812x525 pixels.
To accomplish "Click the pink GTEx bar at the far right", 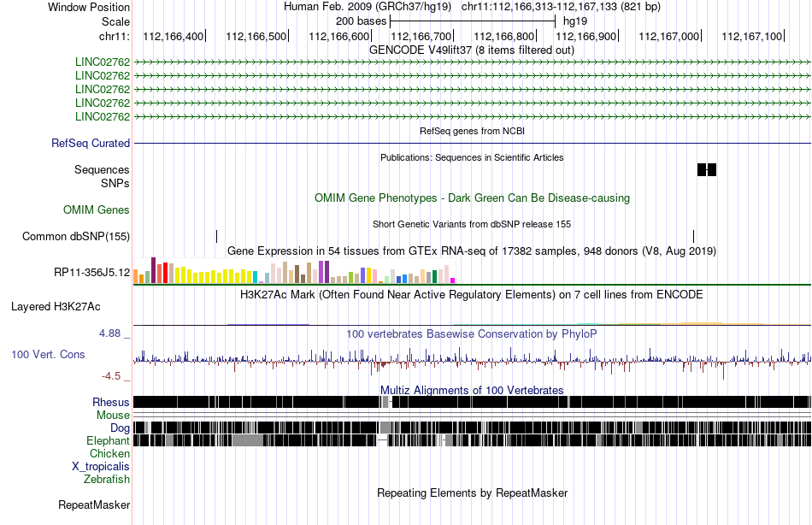I will (x=453, y=280).
